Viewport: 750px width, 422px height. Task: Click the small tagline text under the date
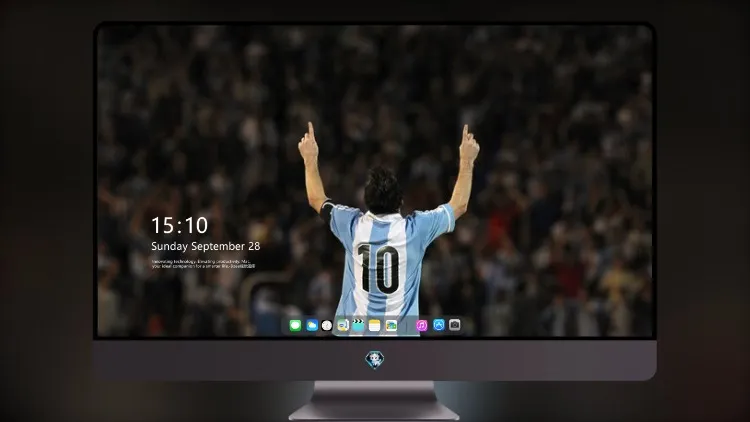[x=203, y=264]
